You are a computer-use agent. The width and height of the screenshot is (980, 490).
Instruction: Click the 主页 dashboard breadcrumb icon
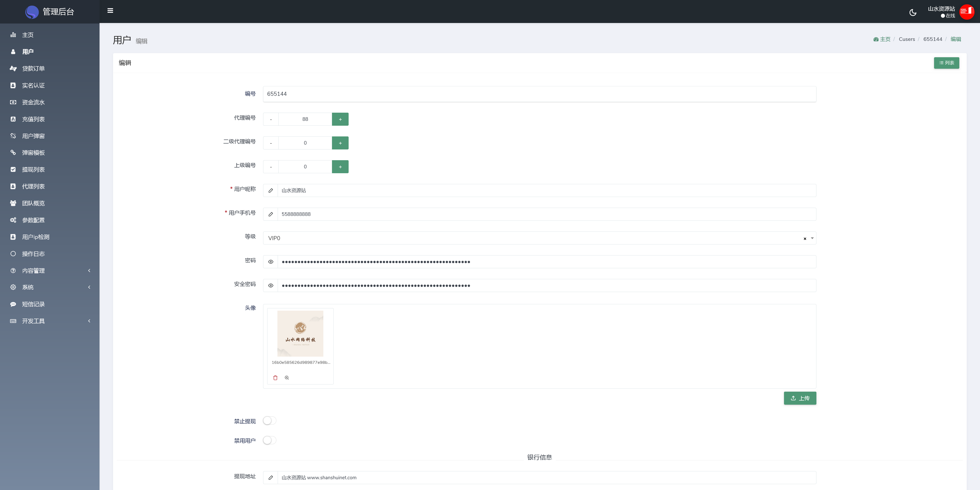876,39
